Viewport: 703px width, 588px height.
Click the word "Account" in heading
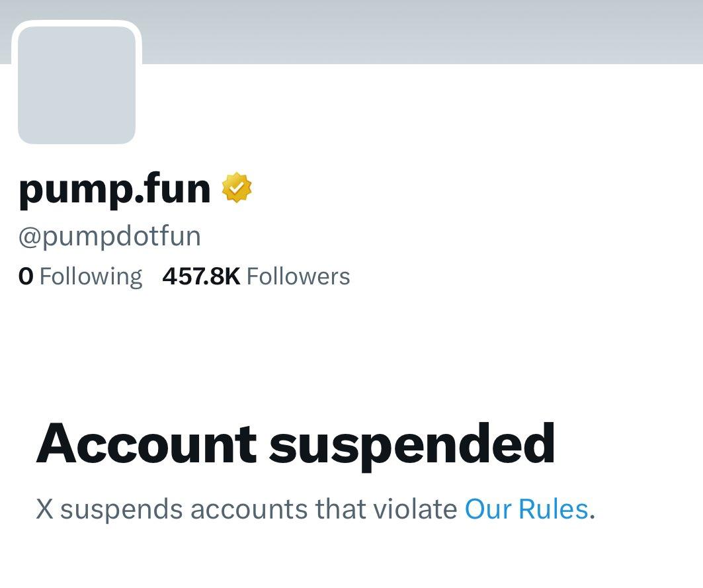click(x=146, y=444)
